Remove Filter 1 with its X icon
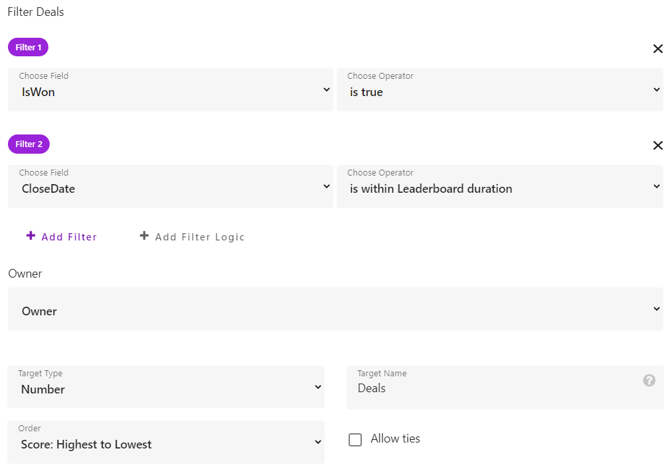 658,49
